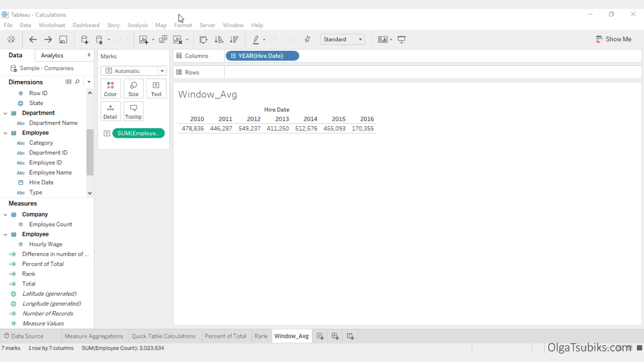
Task: Click the dimensions pane scrollbar
Action: click(x=90, y=152)
